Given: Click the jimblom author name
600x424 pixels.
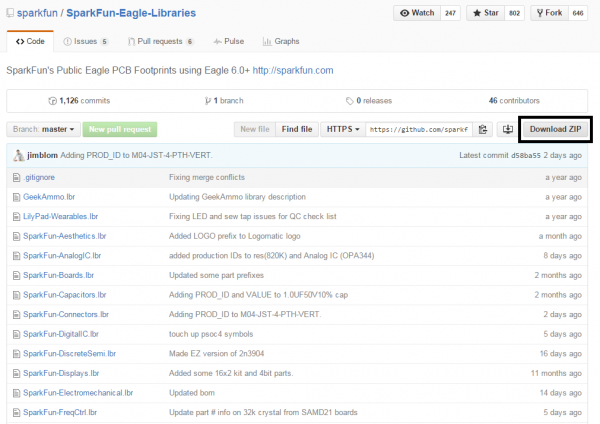Looking at the screenshot, I should [42, 155].
